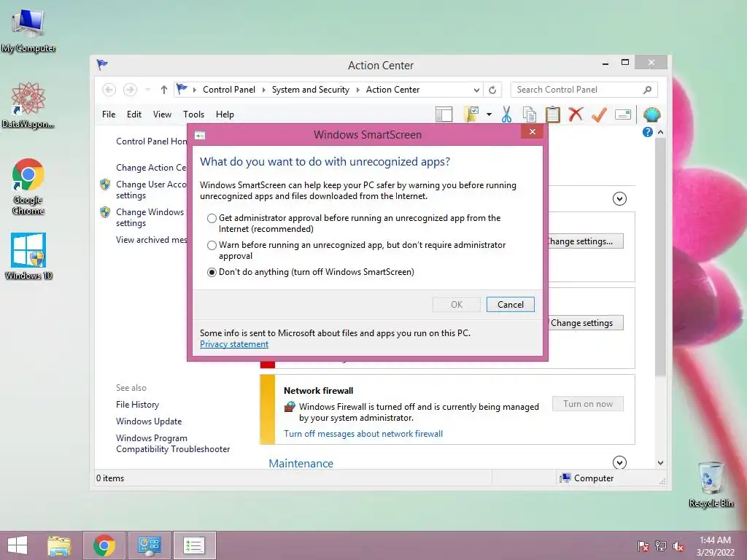
Task: Open the Privacy statement link
Action: (x=234, y=344)
